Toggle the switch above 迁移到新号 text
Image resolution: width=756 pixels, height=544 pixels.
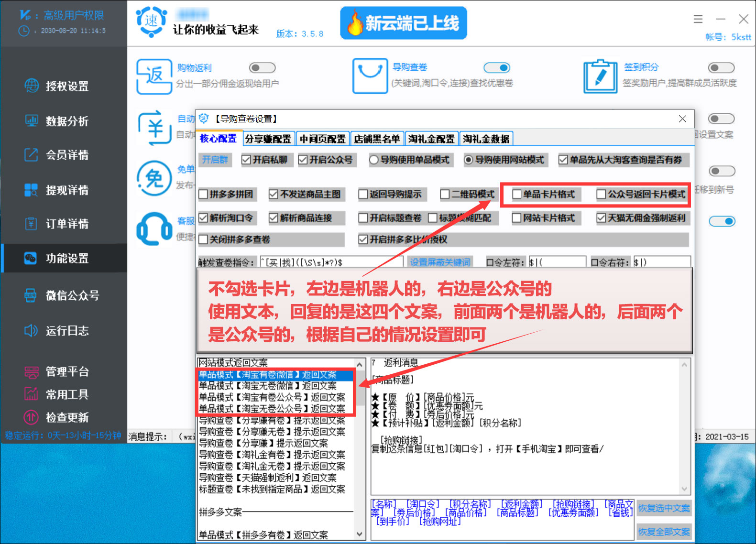[x=722, y=171]
